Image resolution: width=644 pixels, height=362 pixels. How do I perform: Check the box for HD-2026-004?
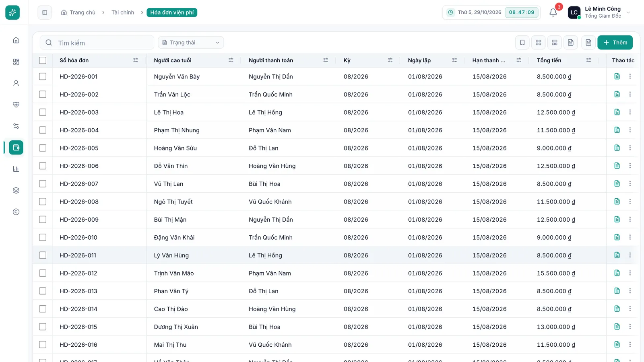coord(43,130)
